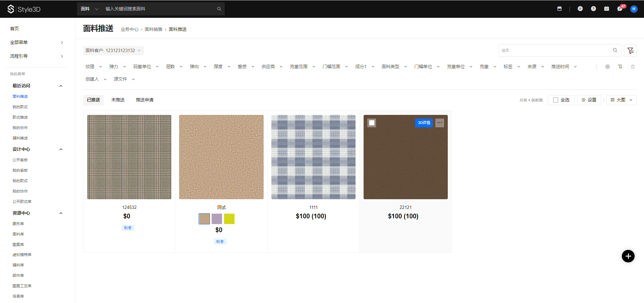Open 面料推送 in recent visits

point(20,97)
